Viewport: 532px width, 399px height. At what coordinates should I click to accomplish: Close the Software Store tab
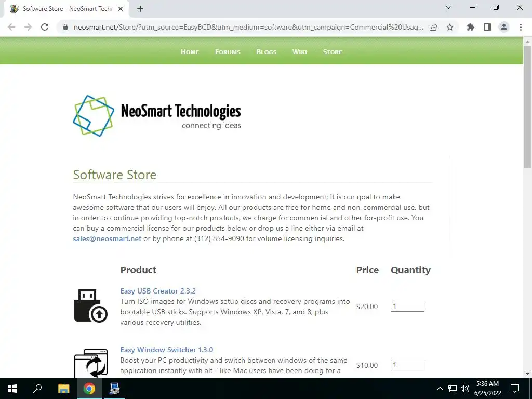[x=121, y=9]
